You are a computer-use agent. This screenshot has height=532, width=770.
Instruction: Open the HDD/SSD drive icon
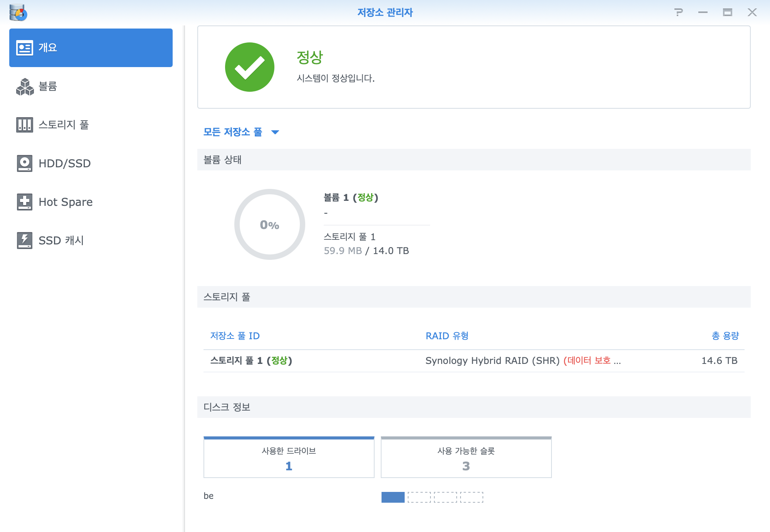pos(25,163)
